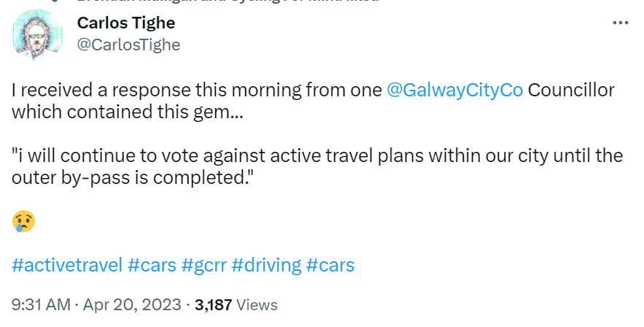Visit the @CarlosTighe handle link
The width and height of the screenshot is (644, 327).
(128, 45)
